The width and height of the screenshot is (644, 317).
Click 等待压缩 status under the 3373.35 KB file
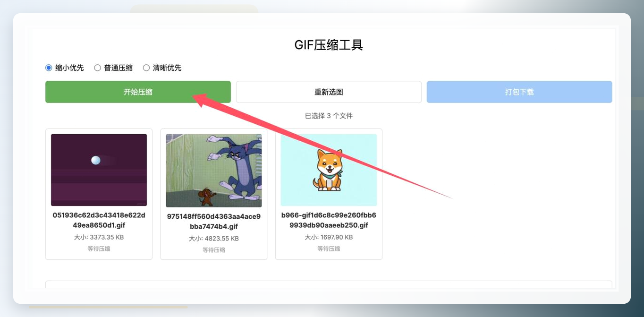tap(99, 248)
